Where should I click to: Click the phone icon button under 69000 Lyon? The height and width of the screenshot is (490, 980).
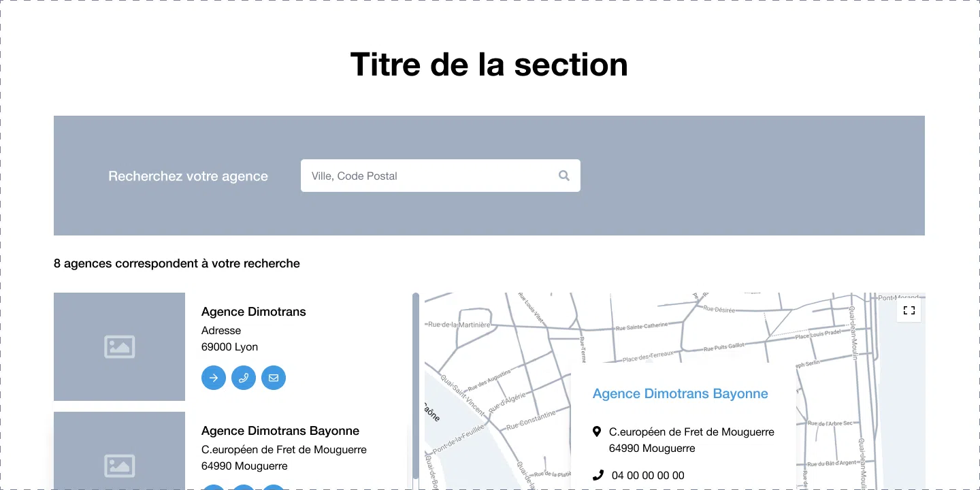[x=244, y=378]
